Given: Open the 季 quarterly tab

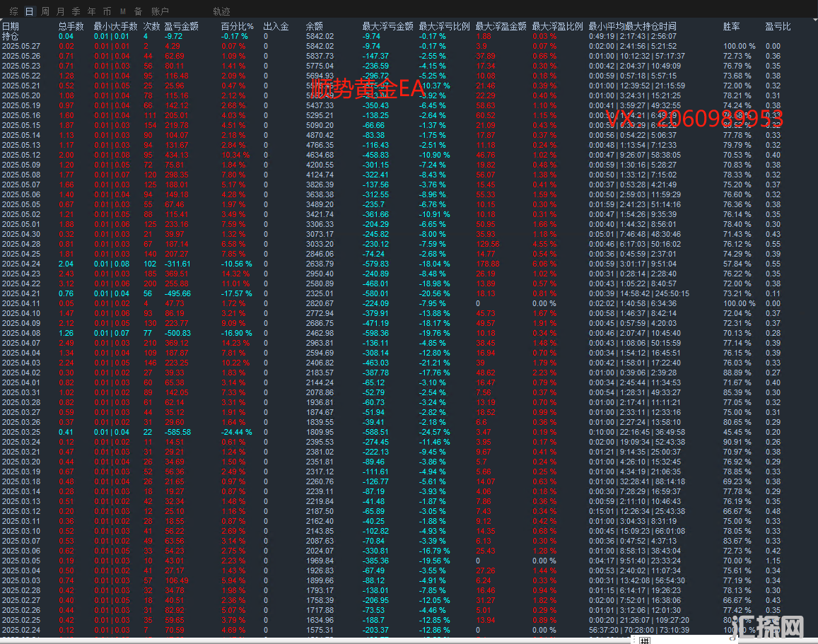Looking at the screenshot, I should click(x=76, y=11).
